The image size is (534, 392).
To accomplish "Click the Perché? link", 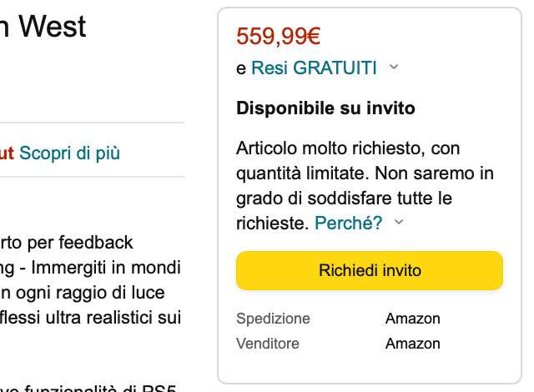I will click(349, 223).
